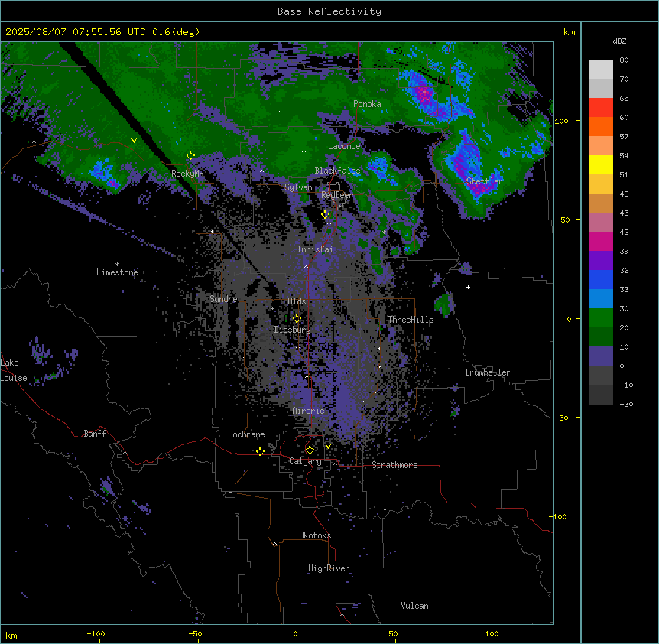Click the Sundre town label

223,299
